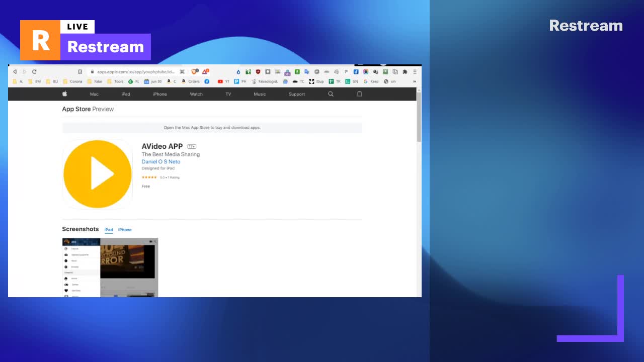Open the Brave Shields lion icon
The width and height of the screenshot is (644, 362).
[x=195, y=72]
